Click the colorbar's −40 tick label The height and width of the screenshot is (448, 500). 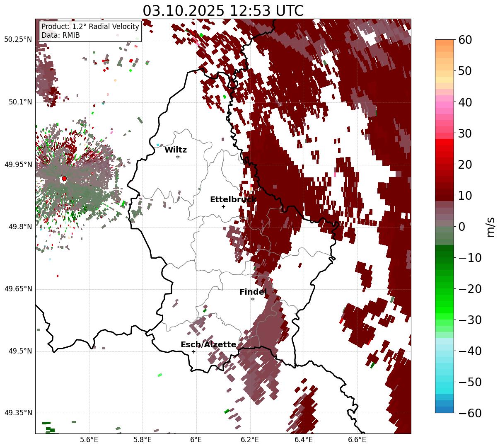coord(469,351)
